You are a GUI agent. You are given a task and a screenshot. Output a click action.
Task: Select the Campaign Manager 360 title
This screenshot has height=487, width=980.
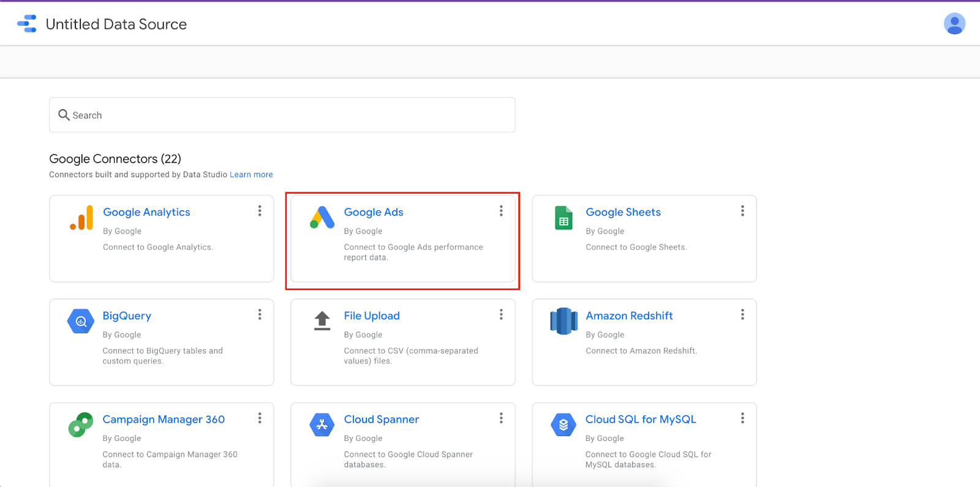164,419
